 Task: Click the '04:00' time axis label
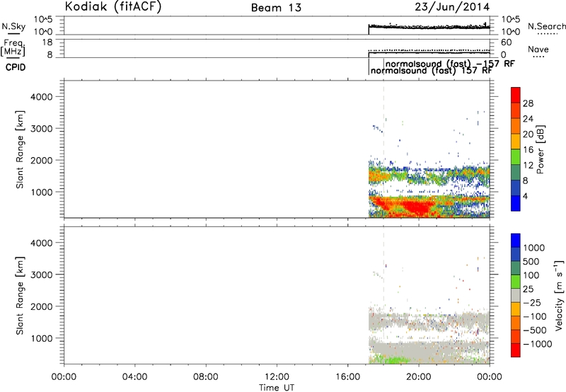(134, 377)
